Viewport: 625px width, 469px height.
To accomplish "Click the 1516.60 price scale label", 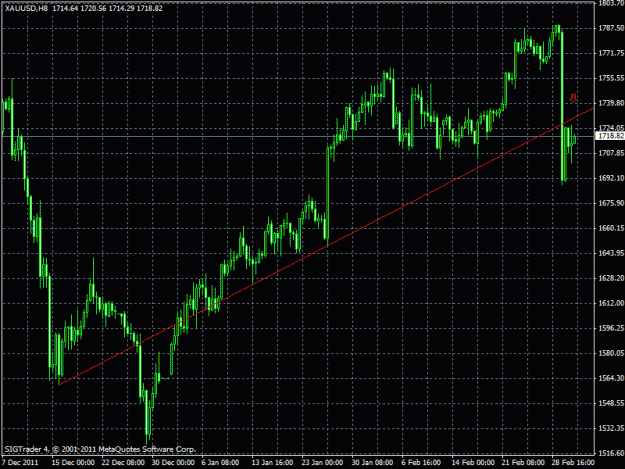I will coord(611,453).
